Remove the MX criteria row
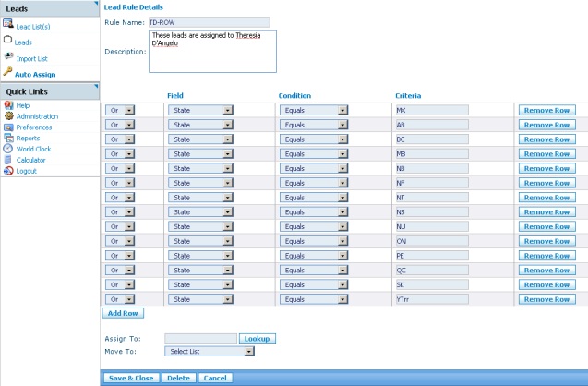Image resolution: width=588 pixels, height=386 pixels. [547, 110]
